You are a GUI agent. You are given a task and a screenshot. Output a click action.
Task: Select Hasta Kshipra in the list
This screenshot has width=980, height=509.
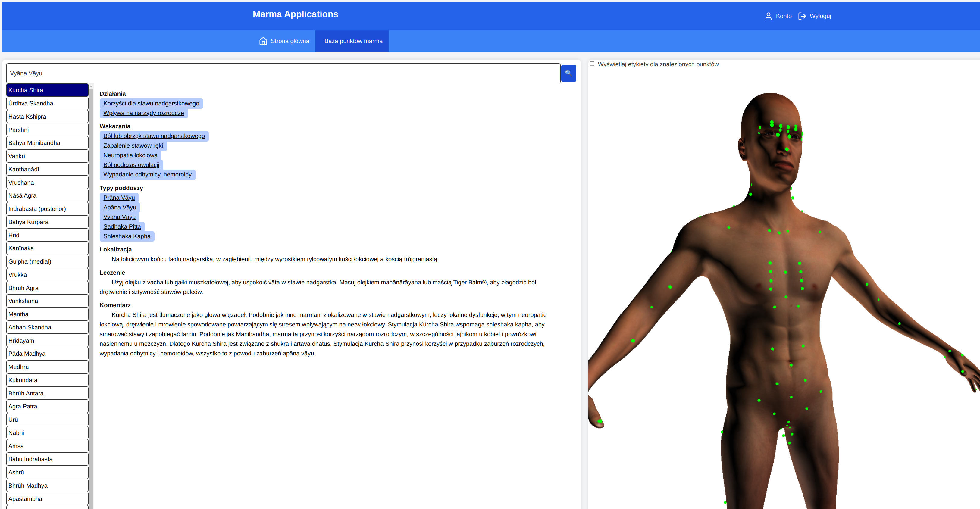(x=47, y=117)
